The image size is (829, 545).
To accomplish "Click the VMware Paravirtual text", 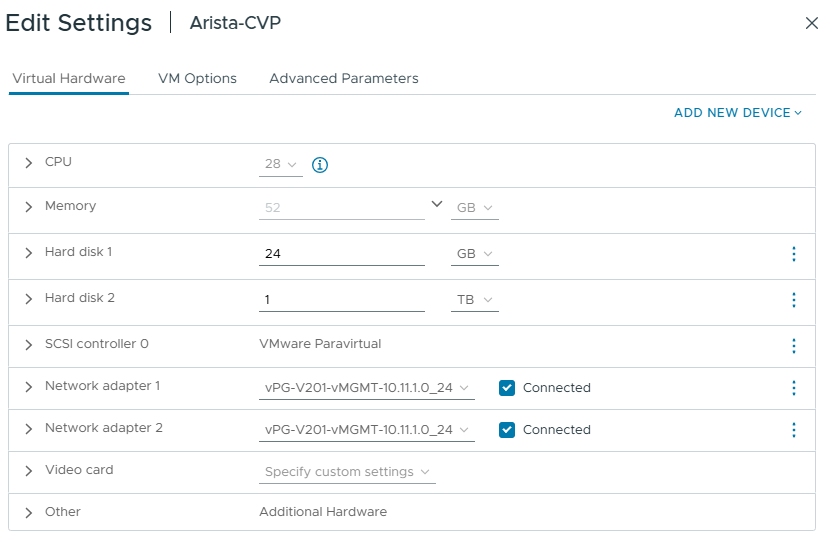I will pyautogui.click(x=320, y=344).
